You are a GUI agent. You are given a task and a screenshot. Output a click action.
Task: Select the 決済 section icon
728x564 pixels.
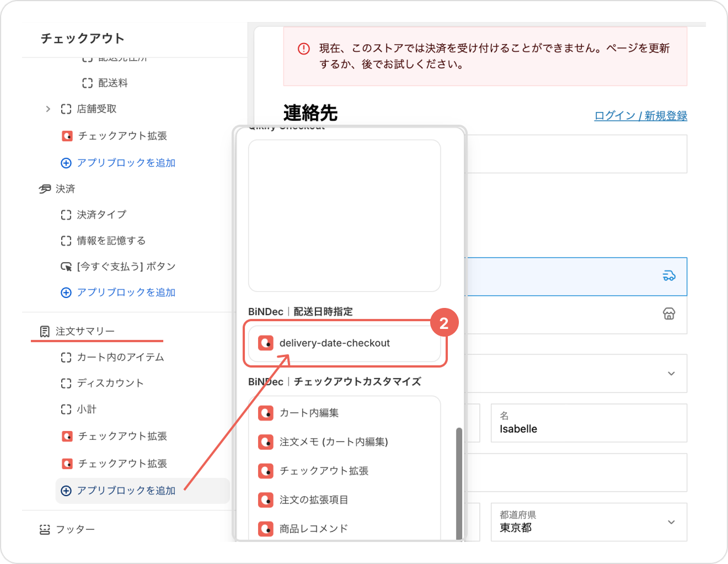[45, 189]
